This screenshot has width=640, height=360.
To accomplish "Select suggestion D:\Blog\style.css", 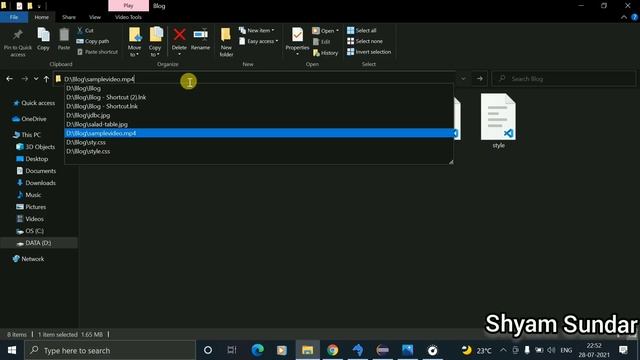I will 259,151.
